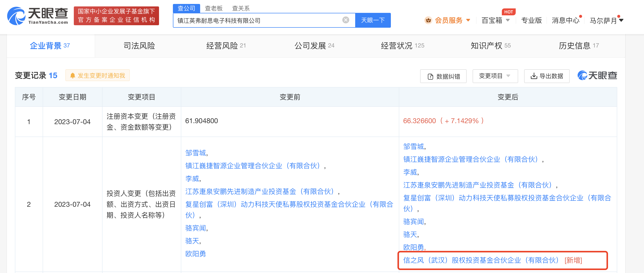Open 消息中心 in the header
The image size is (644, 273).
click(x=565, y=20)
